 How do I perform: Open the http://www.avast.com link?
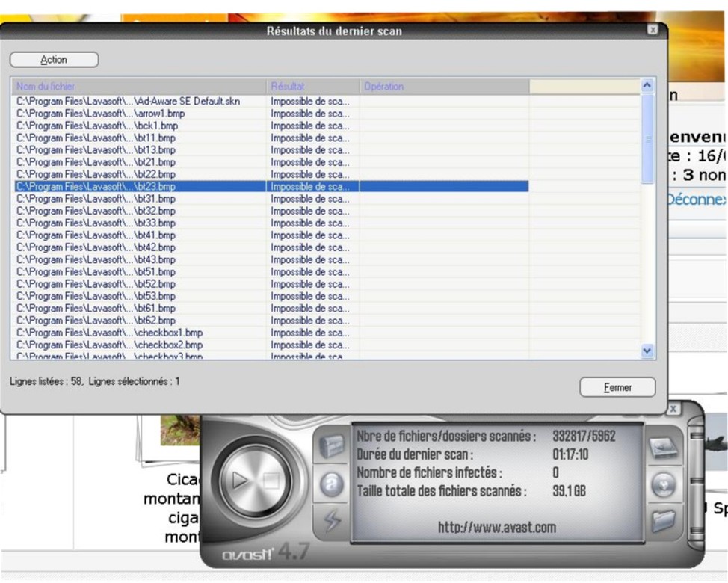pos(497,527)
